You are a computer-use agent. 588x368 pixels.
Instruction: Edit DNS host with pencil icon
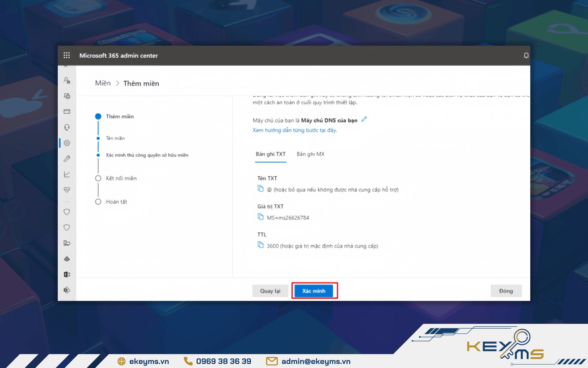tap(364, 119)
